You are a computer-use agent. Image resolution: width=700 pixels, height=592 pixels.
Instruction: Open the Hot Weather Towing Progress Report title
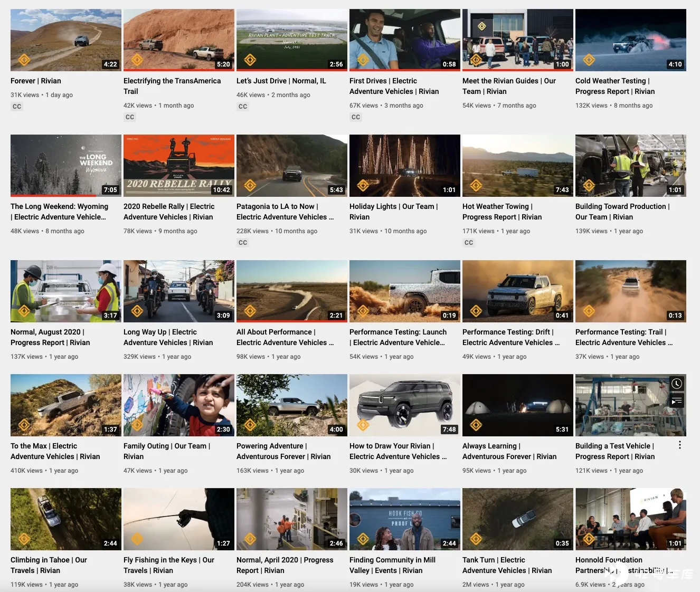[x=502, y=212]
